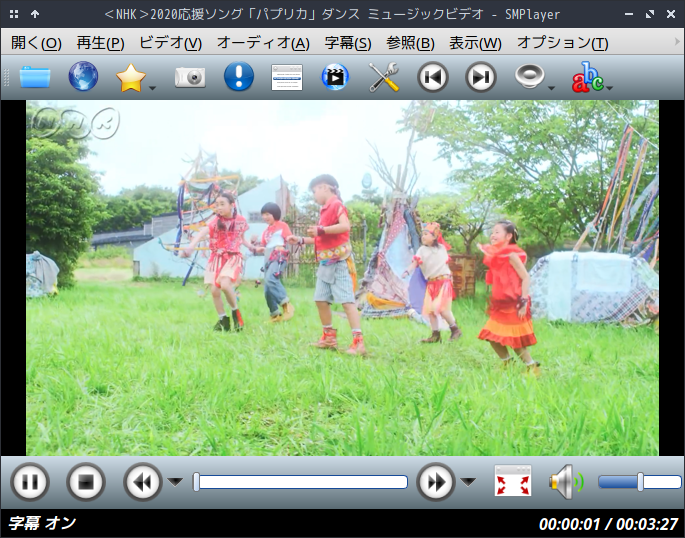Click the abc subtitles toolbar icon
This screenshot has height=538, width=685.
pos(588,77)
